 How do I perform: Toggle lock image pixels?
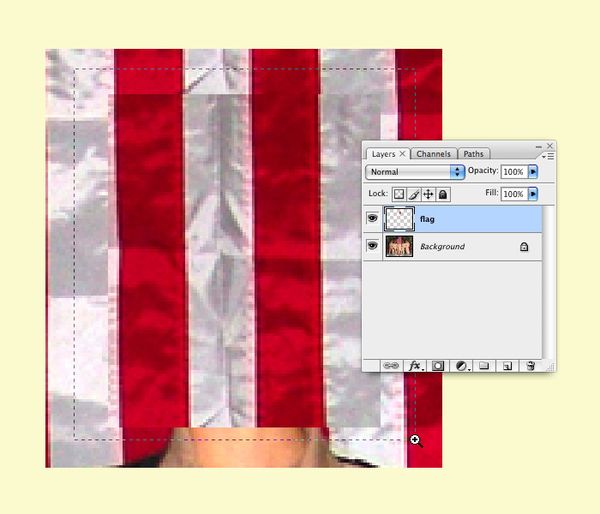413,194
